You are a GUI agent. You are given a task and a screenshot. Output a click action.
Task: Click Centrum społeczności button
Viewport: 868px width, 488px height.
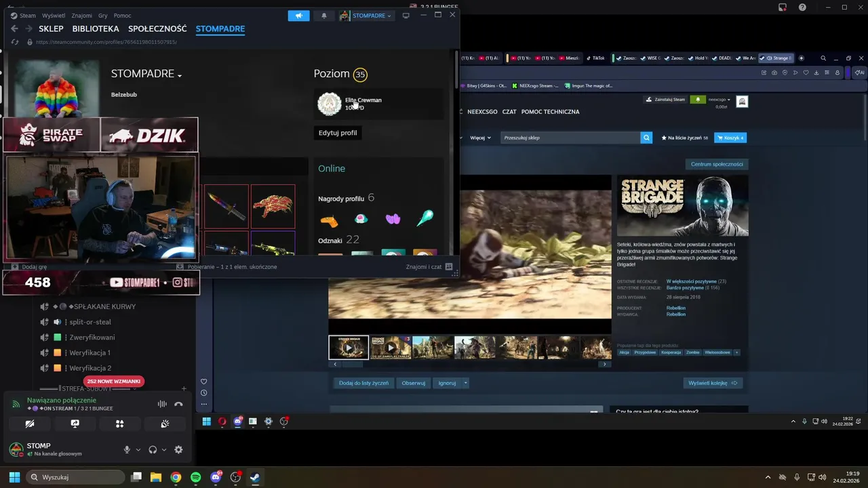(717, 164)
